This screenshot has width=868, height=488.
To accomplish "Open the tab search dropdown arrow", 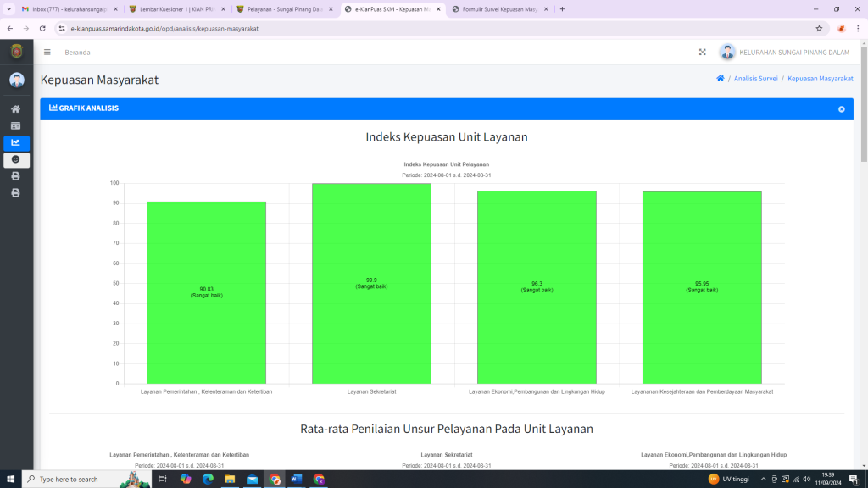I will [8, 9].
